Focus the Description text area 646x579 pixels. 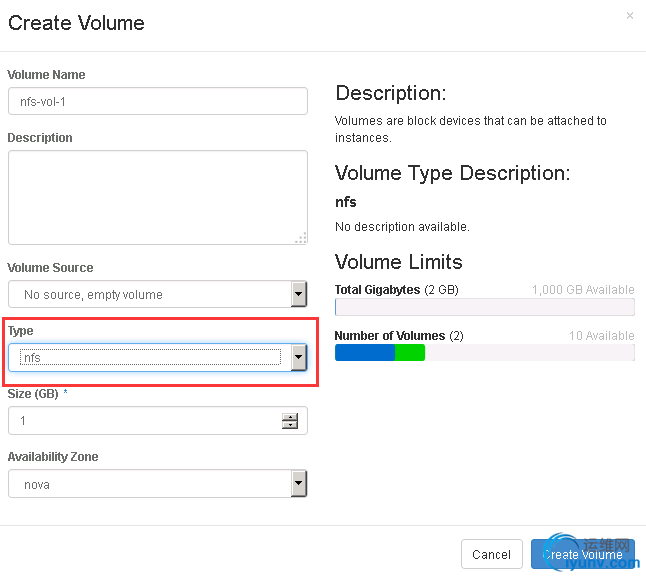(157, 196)
